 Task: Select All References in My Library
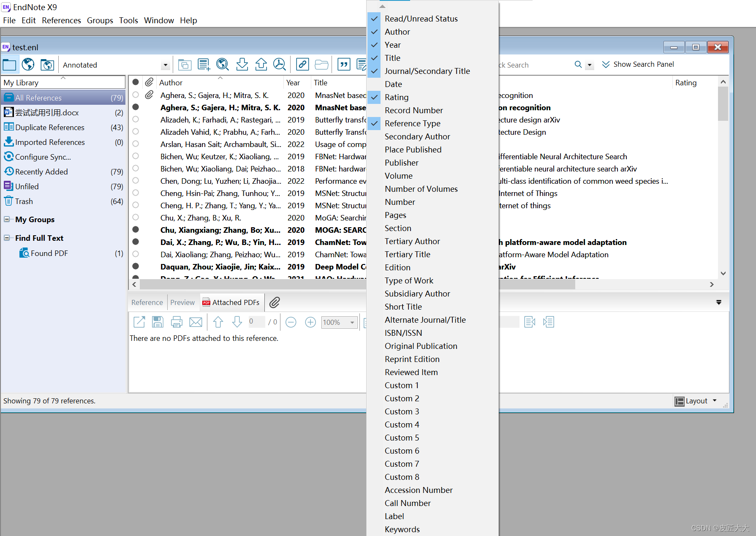pos(63,98)
